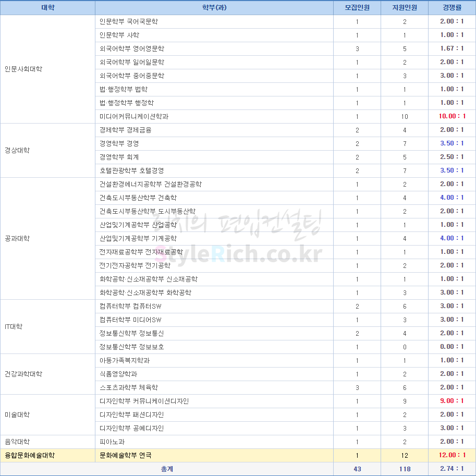This screenshot has height=476, width=476.
Task: Click the 0.00 : 1 competition rate
Action: pos(452,347)
